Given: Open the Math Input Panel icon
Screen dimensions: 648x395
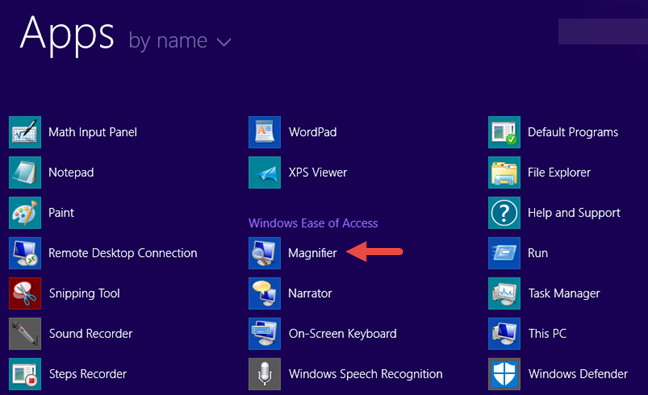Looking at the screenshot, I should [x=25, y=132].
